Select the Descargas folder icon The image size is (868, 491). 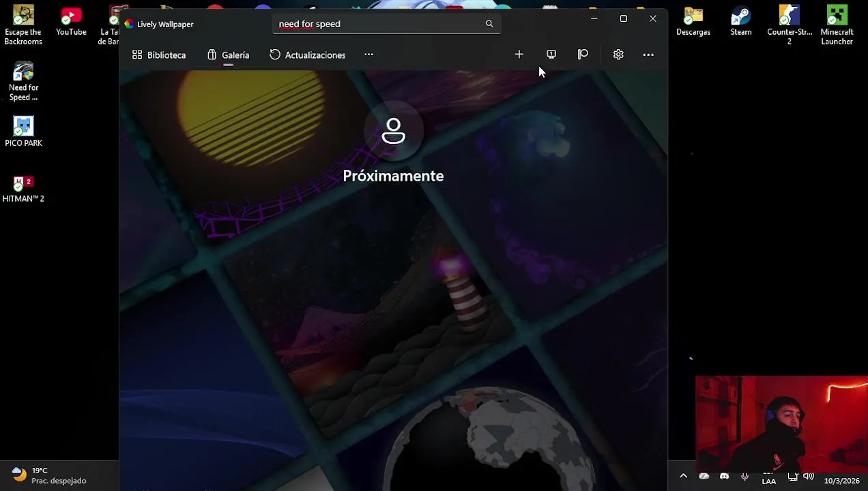(693, 22)
